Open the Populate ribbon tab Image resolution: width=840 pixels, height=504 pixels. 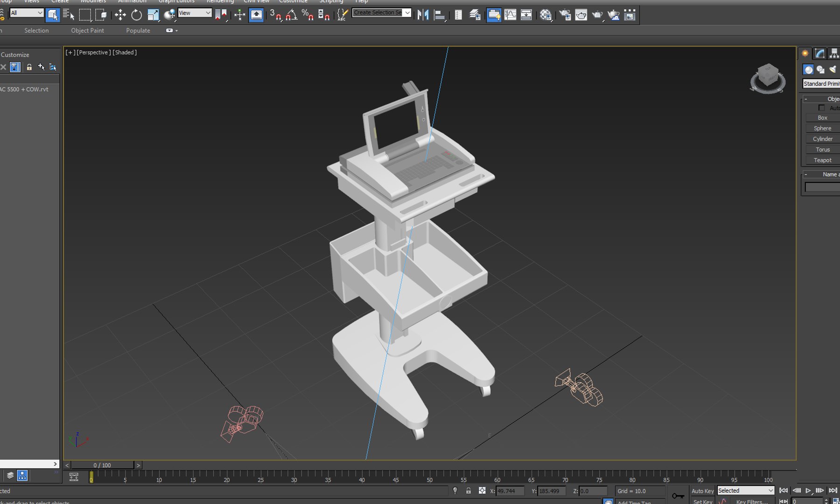(x=138, y=30)
